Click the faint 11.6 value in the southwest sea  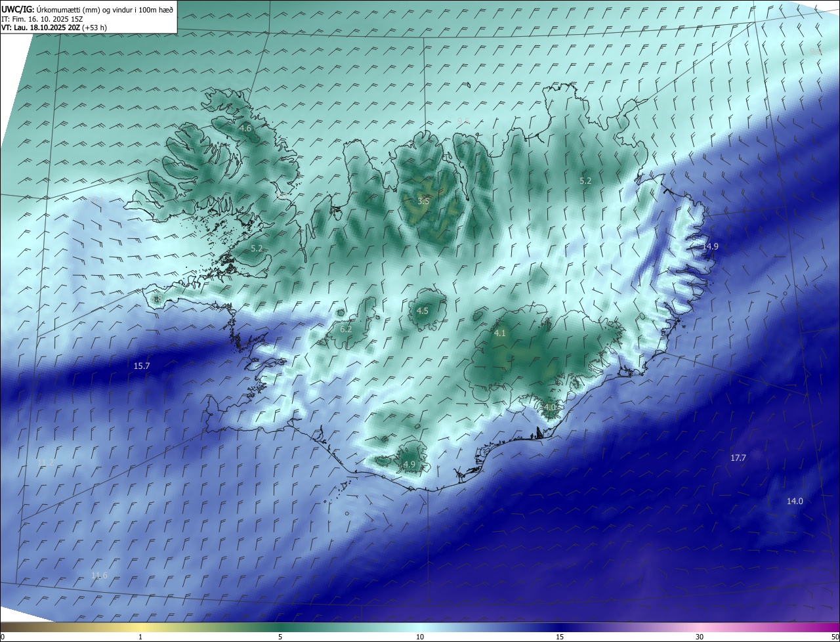(99, 576)
